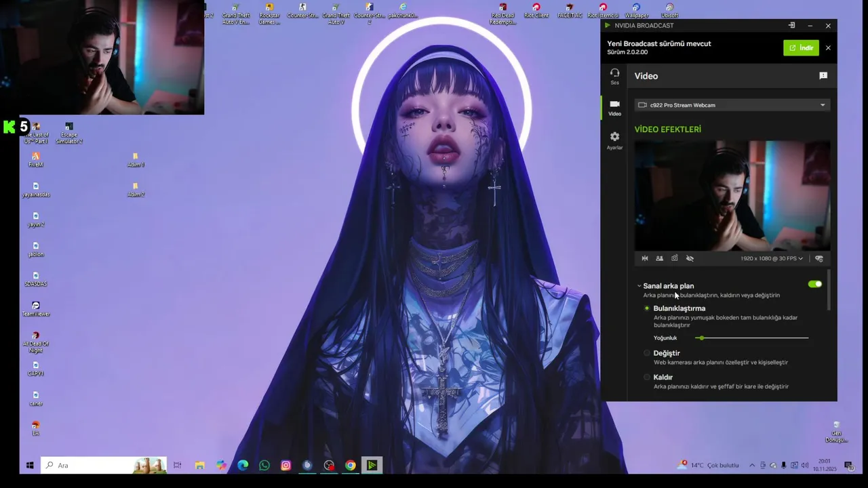868x488 pixels.
Task: Show hidden system tray icons
Action: pos(751,466)
